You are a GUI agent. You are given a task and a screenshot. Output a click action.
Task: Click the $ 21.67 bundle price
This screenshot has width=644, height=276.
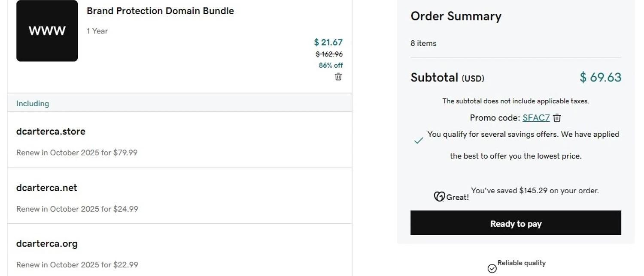(x=328, y=42)
